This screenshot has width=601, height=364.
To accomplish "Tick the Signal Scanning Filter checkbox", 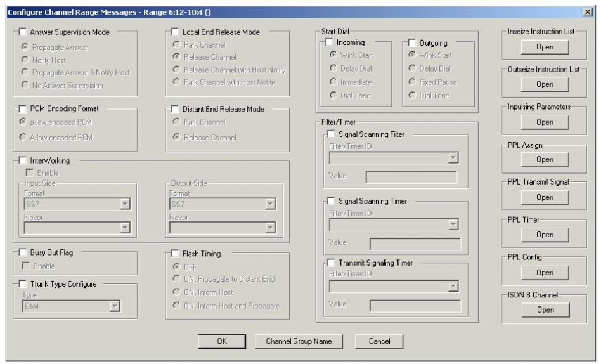I will [x=331, y=134].
